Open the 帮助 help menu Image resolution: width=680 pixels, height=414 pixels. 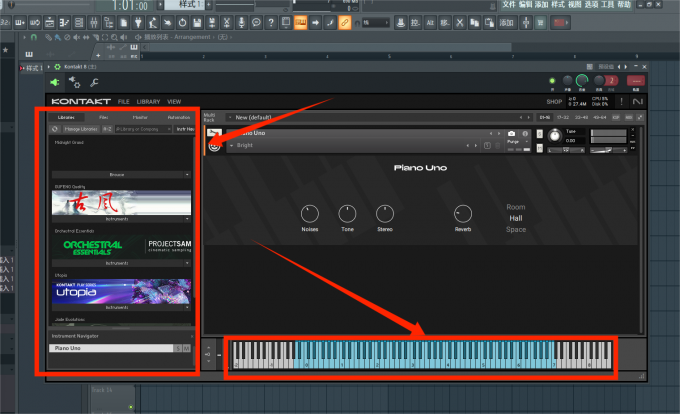pyautogui.click(x=624, y=5)
